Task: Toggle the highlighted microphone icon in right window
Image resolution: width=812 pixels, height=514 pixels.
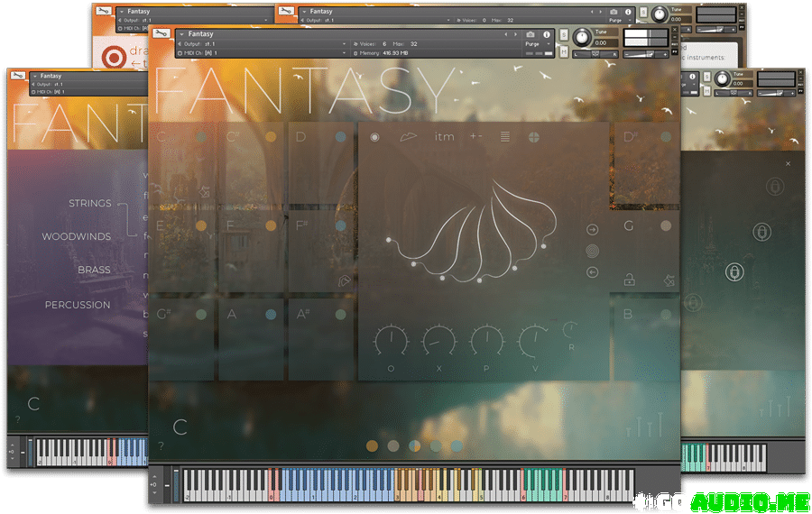Action: click(x=734, y=271)
